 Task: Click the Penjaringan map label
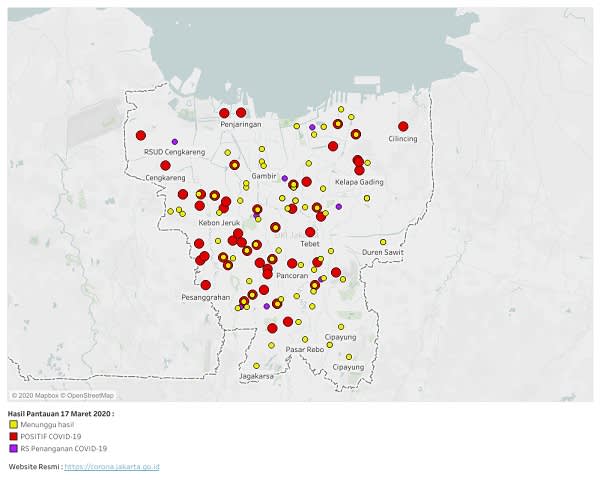[240, 125]
